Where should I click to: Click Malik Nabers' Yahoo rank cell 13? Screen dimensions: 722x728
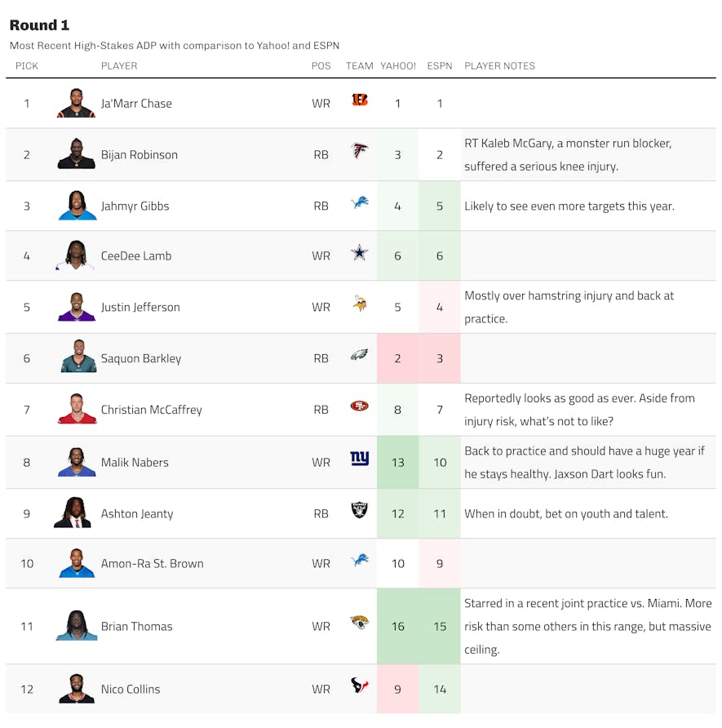coord(397,463)
